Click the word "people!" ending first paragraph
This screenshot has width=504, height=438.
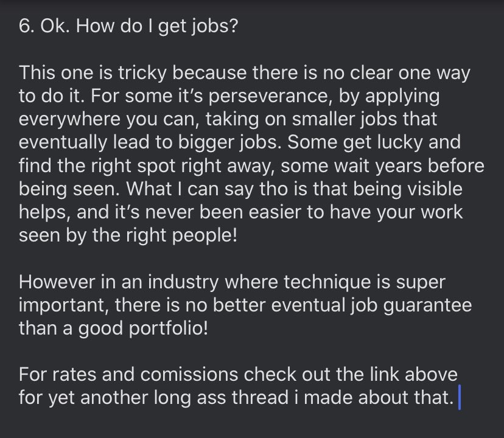205,236
